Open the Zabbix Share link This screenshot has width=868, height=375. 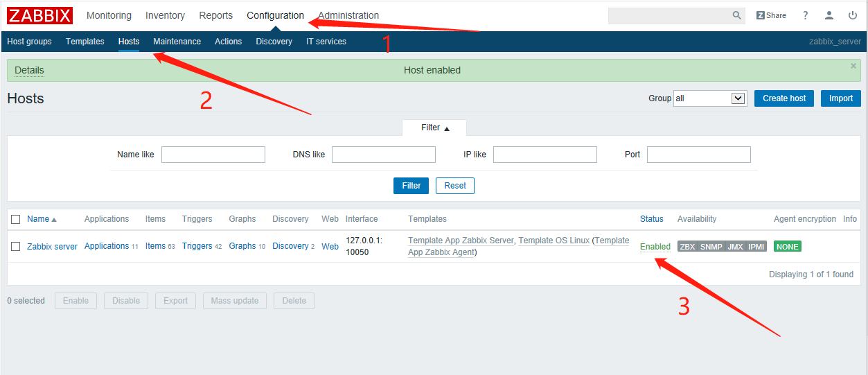[771, 15]
